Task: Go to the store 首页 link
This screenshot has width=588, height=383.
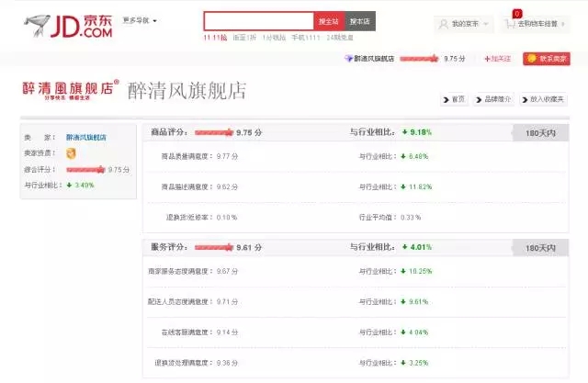Action: tap(454, 99)
